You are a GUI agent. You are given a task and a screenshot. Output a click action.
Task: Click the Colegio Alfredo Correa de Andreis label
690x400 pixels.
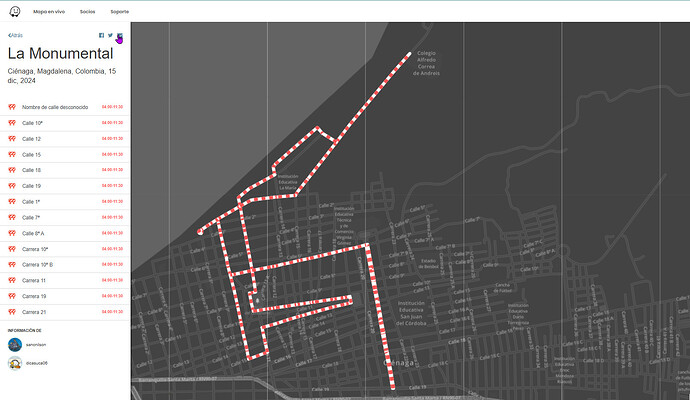[426, 63]
